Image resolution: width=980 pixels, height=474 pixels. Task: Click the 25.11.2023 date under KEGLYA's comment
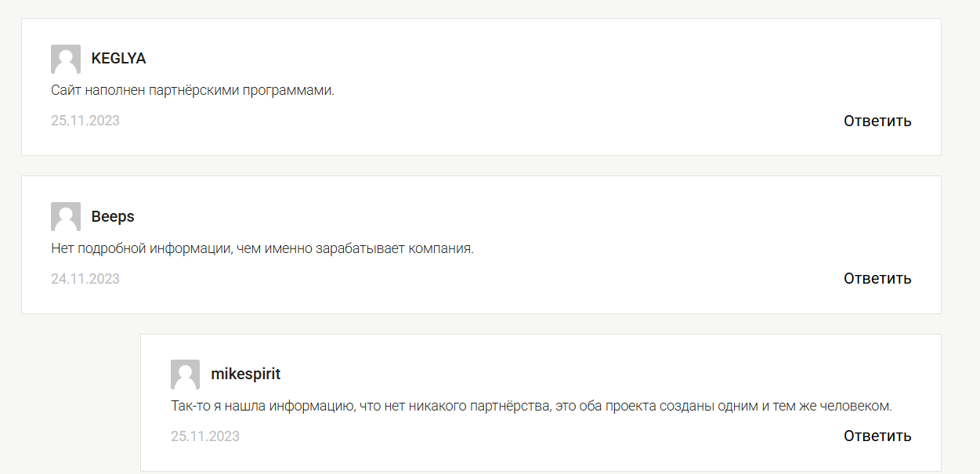click(85, 121)
